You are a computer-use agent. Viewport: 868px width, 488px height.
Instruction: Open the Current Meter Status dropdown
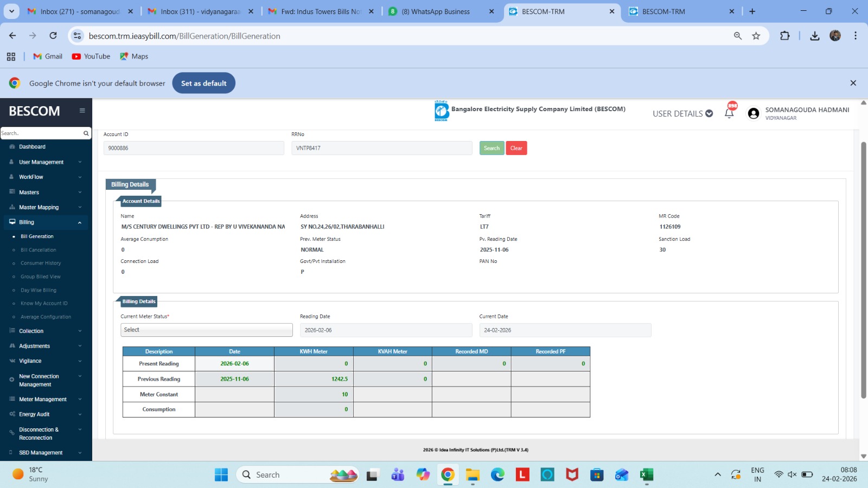[x=206, y=330]
